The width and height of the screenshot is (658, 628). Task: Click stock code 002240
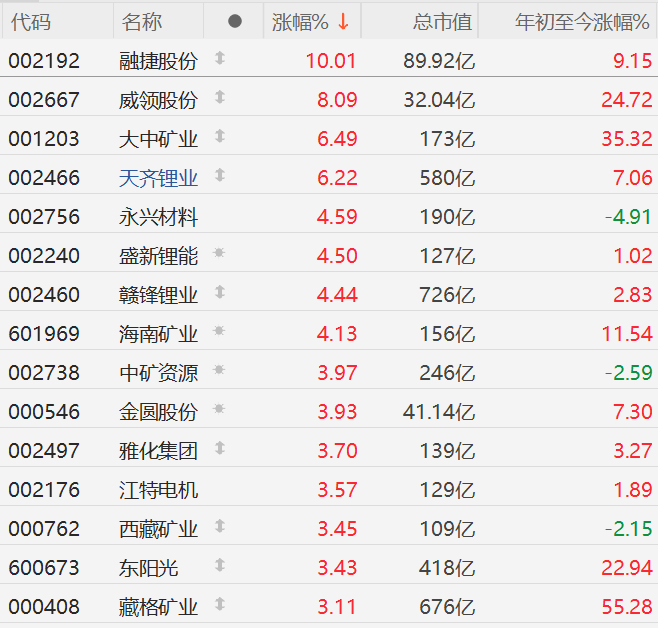coord(44,256)
